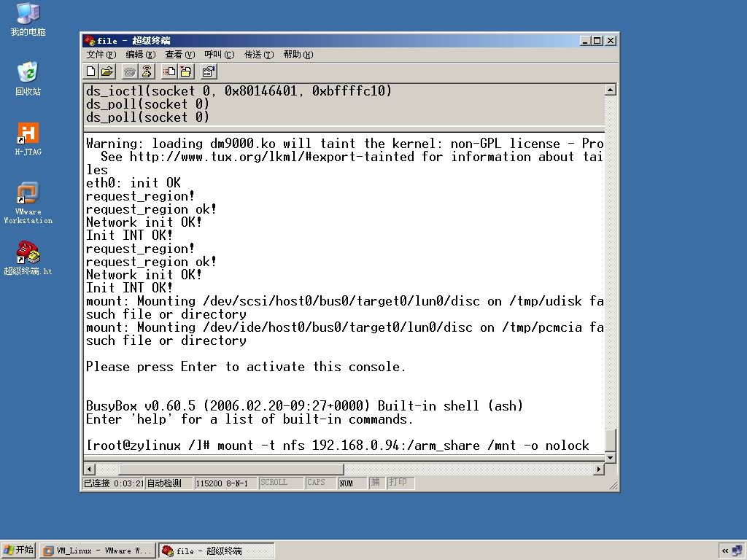Click the 已连接 status bar entry

click(113, 483)
